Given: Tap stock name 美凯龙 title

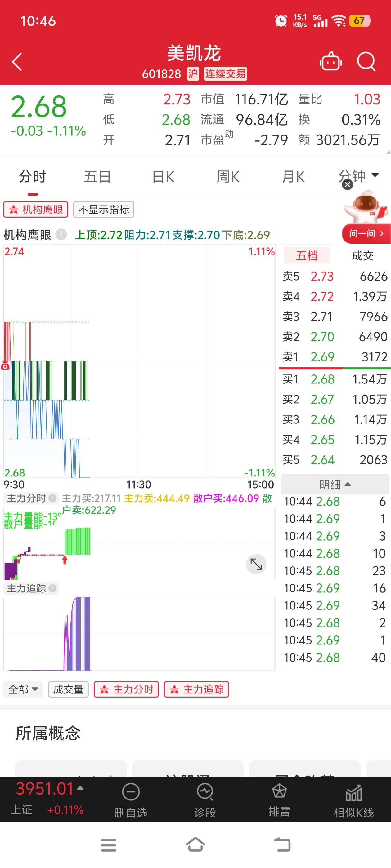Looking at the screenshot, I should [x=194, y=53].
